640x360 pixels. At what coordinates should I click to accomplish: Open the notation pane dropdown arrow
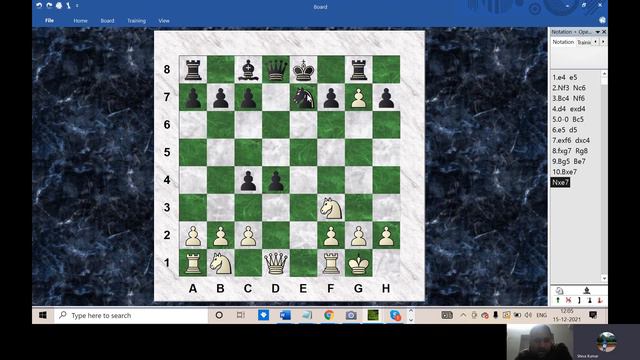pos(598,32)
